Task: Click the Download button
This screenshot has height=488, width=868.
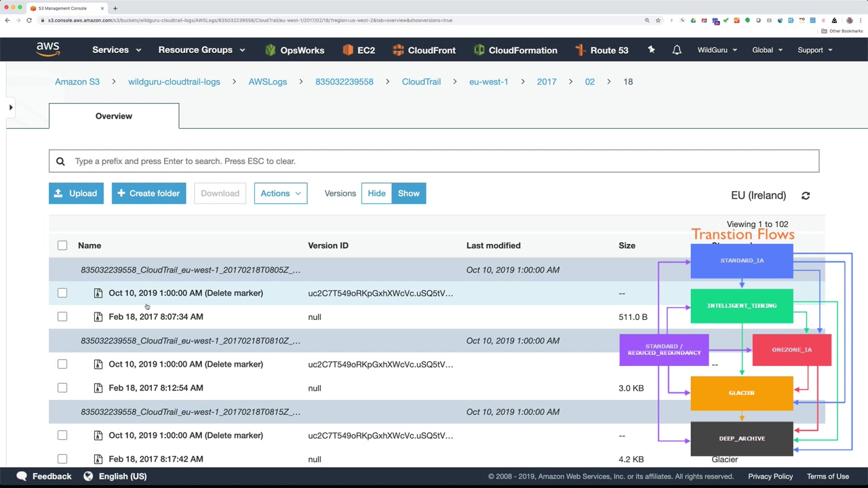Action: 220,193
